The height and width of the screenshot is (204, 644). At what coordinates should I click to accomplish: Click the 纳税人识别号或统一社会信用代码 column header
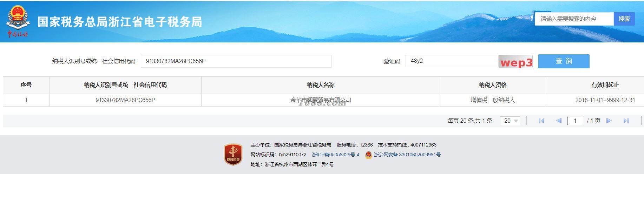(x=125, y=85)
